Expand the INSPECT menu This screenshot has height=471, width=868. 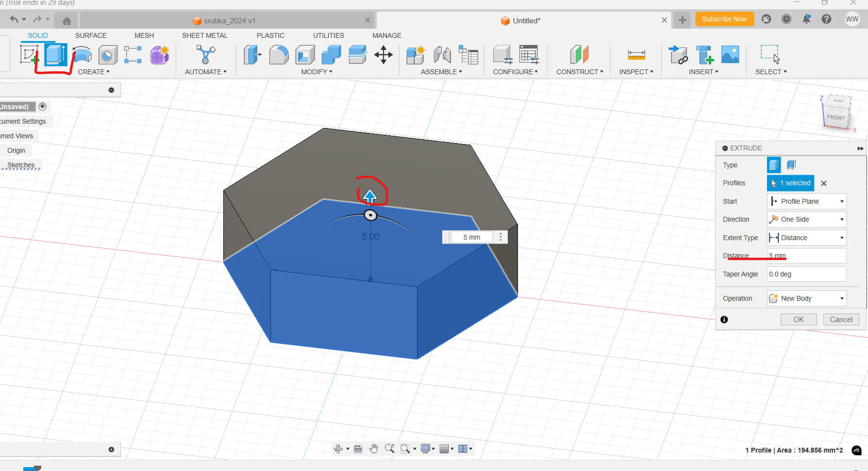pyautogui.click(x=636, y=72)
